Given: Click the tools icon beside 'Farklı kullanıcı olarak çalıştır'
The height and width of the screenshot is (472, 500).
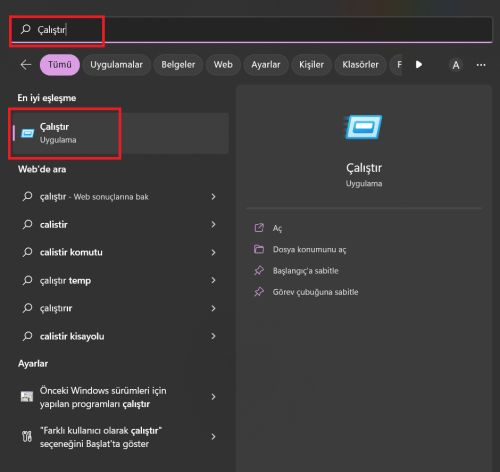Looking at the screenshot, I should click(27, 436).
